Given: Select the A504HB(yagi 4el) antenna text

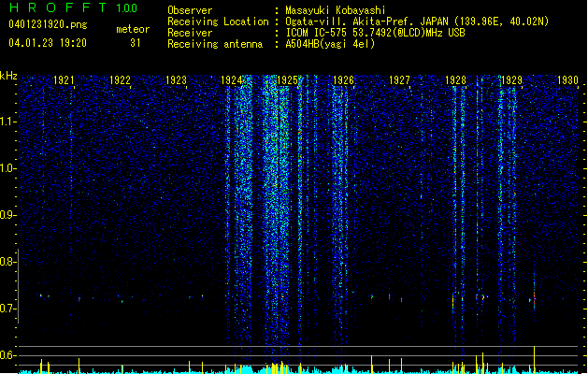Looking at the screenshot, I should (330, 44).
